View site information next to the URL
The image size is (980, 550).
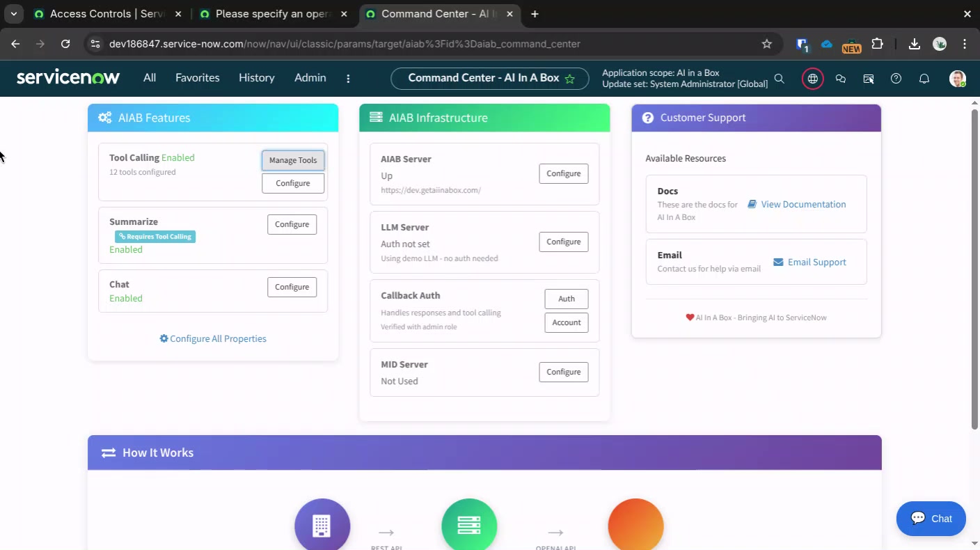click(95, 44)
